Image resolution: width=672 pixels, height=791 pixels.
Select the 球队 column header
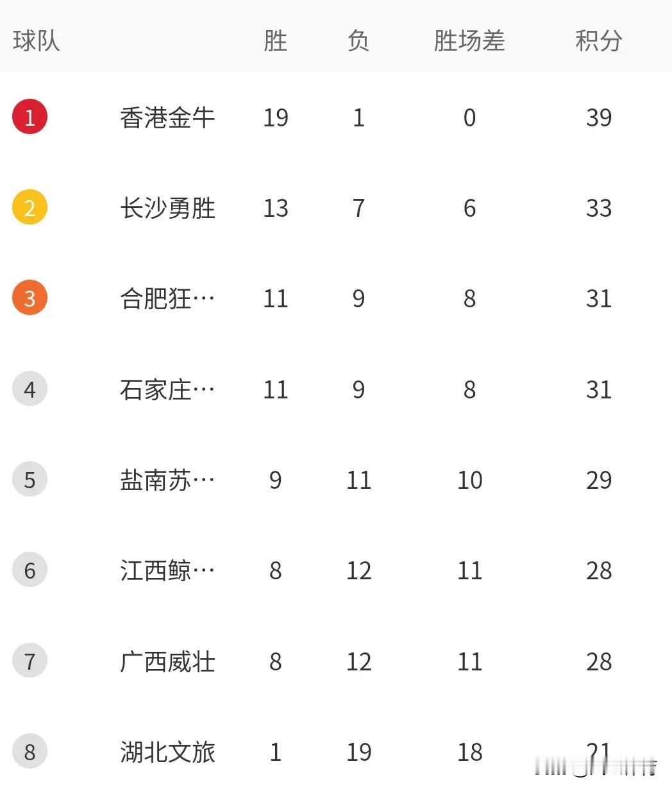tap(37, 40)
